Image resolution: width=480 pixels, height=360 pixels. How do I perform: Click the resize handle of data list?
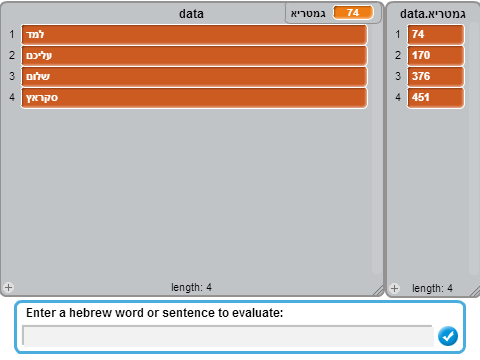(x=378, y=291)
